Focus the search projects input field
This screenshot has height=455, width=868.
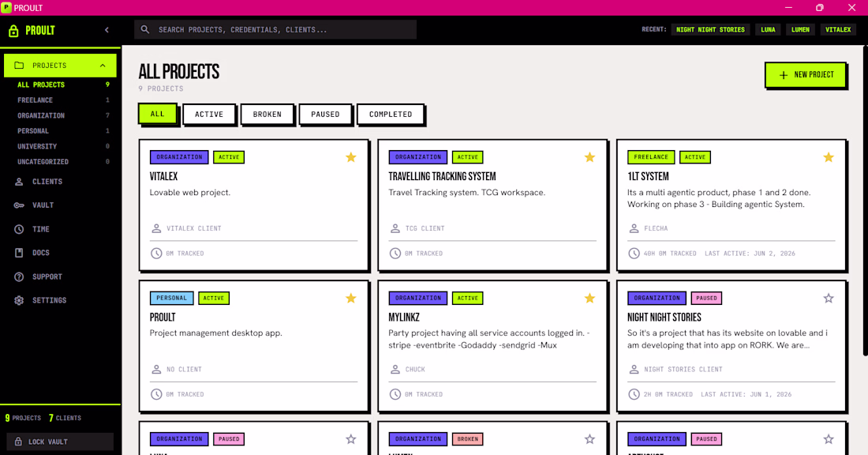tap(275, 29)
